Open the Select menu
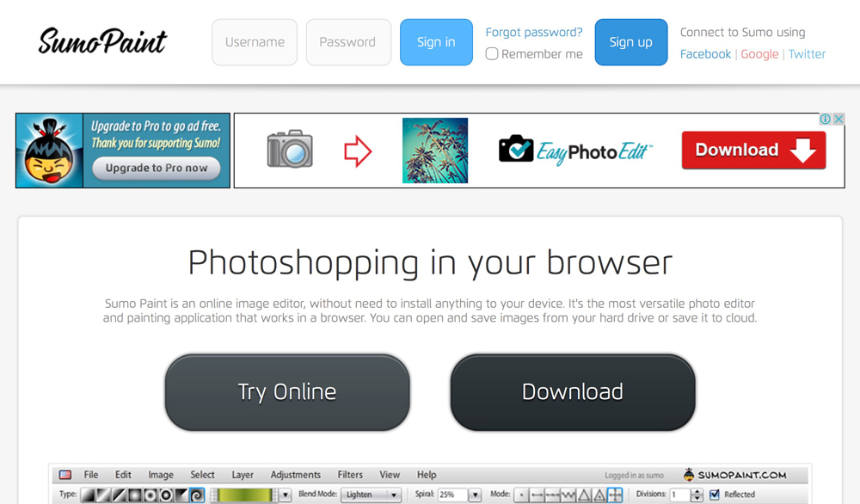Screen dimensions: 860x504 [x=202, y=475]
